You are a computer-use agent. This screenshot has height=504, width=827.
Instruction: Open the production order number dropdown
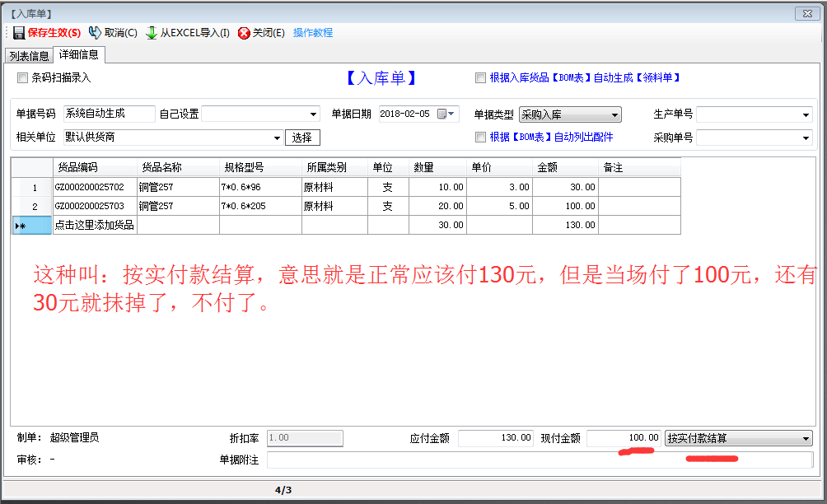806,115
